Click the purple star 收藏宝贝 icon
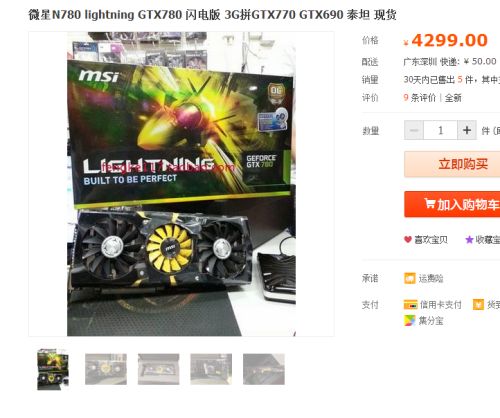This screenshot has width=500, height=418. click(469, 239)
